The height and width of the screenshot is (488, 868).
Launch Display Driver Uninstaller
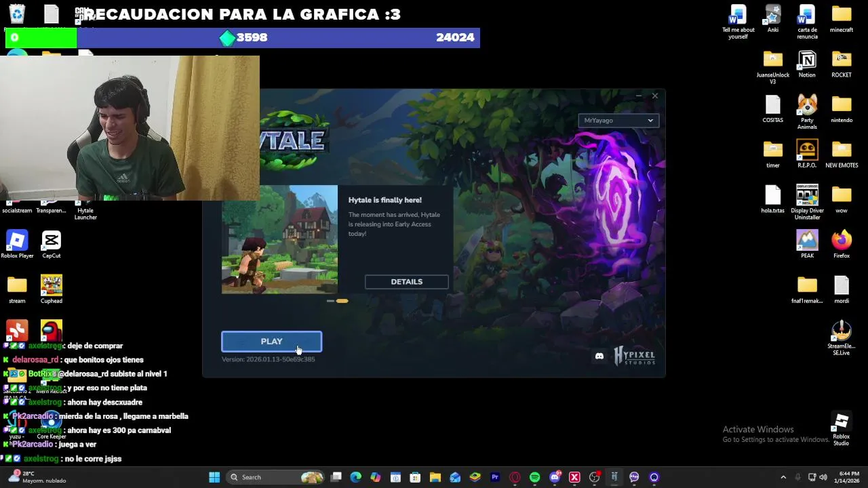807,203
